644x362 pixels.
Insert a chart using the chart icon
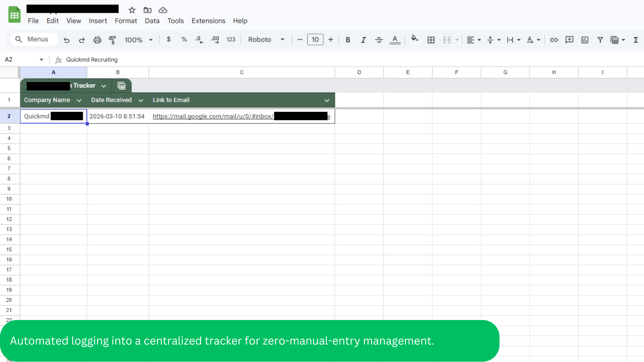coord(585,40)
